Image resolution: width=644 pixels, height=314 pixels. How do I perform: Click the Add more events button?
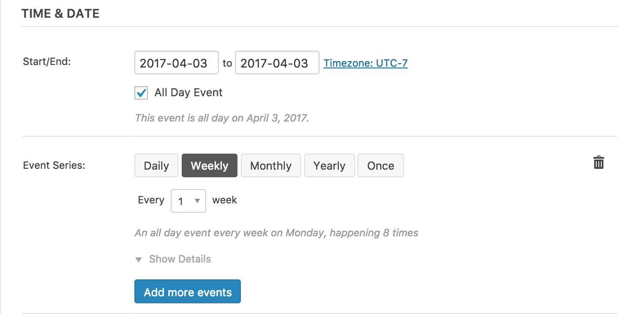(188, 292)
